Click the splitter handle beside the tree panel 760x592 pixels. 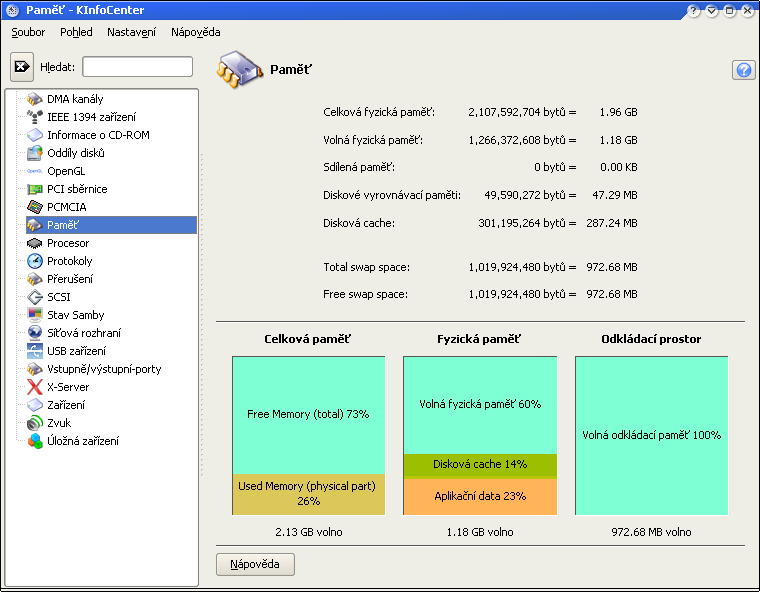[202, 315]
